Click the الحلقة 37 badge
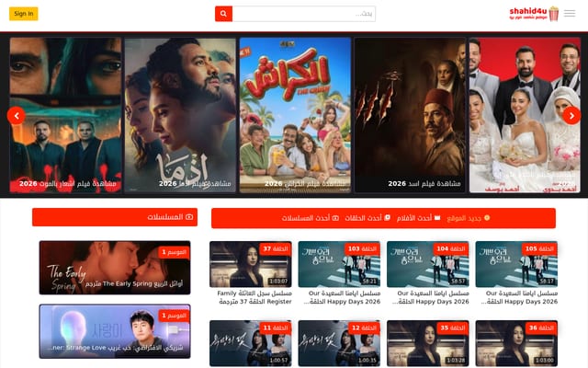Image resolution: width=588 pixels, height=368 pixels. click(275, 248)
